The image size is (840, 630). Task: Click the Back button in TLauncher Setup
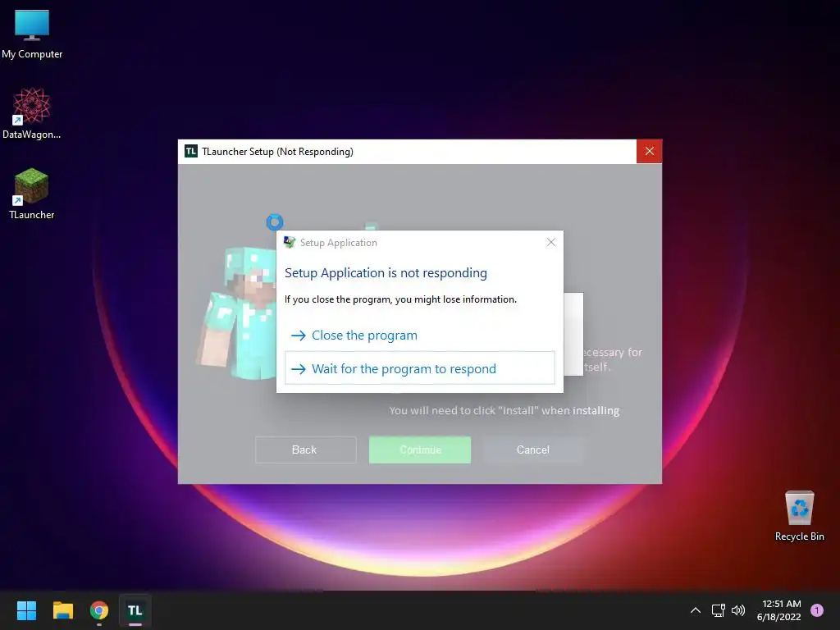(305, 450)
